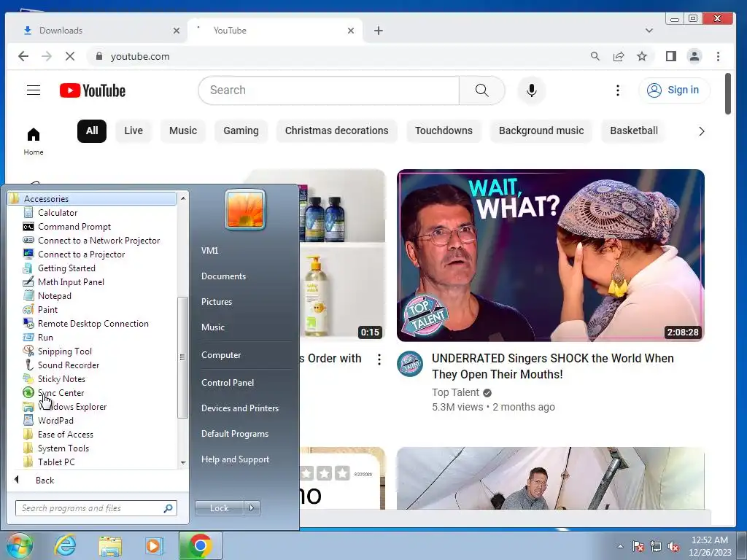Go Back in the Start menu
This screenshot has height=560, width=747.
(x=44, y=480)
